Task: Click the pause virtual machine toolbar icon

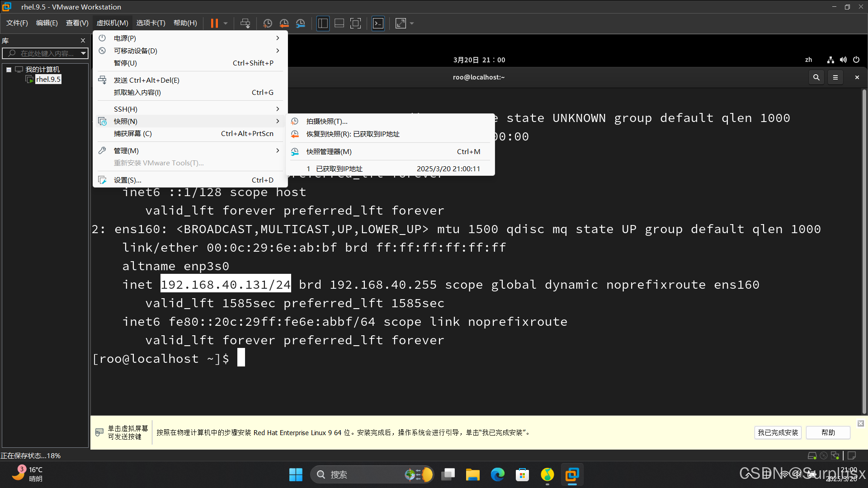Action: click(x=214, y=23)
